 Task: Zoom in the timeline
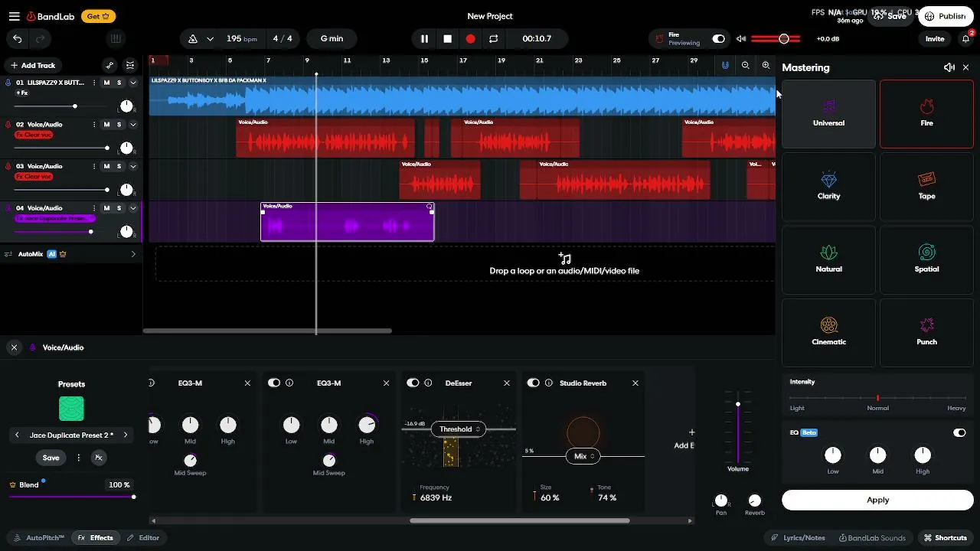tap(766, 66)
